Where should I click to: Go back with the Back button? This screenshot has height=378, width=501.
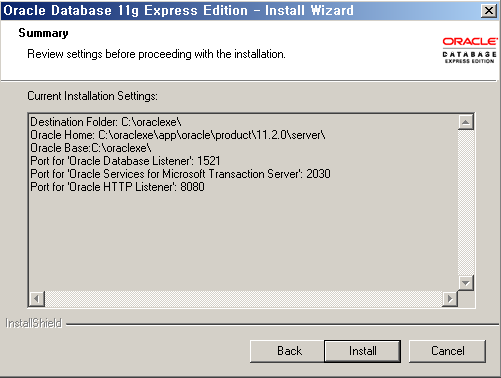(x=287, y=351)
